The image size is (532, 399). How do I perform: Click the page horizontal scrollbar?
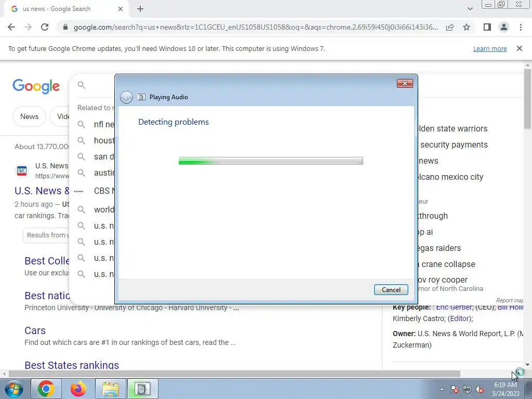click(234, 374)
